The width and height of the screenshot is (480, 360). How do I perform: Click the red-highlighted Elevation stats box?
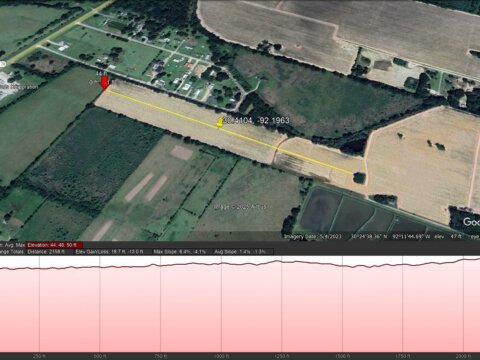click(55, 245)
